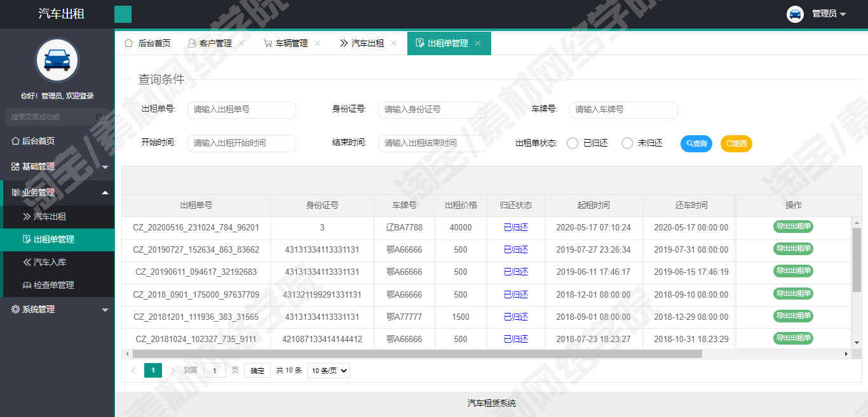Viewport: 868px width, 417px height.
Task: Export rental order for CZ_20190727_152634_863_83662
Action: (x=793, y=248)
